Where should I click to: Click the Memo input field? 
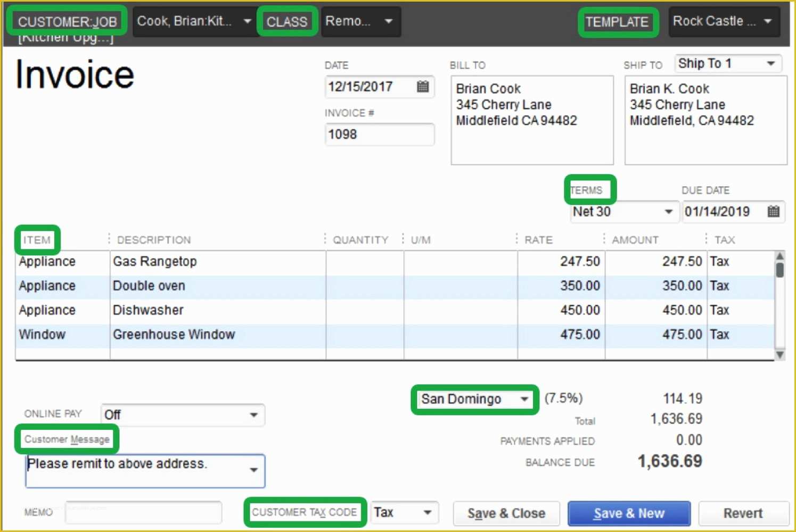144,512
